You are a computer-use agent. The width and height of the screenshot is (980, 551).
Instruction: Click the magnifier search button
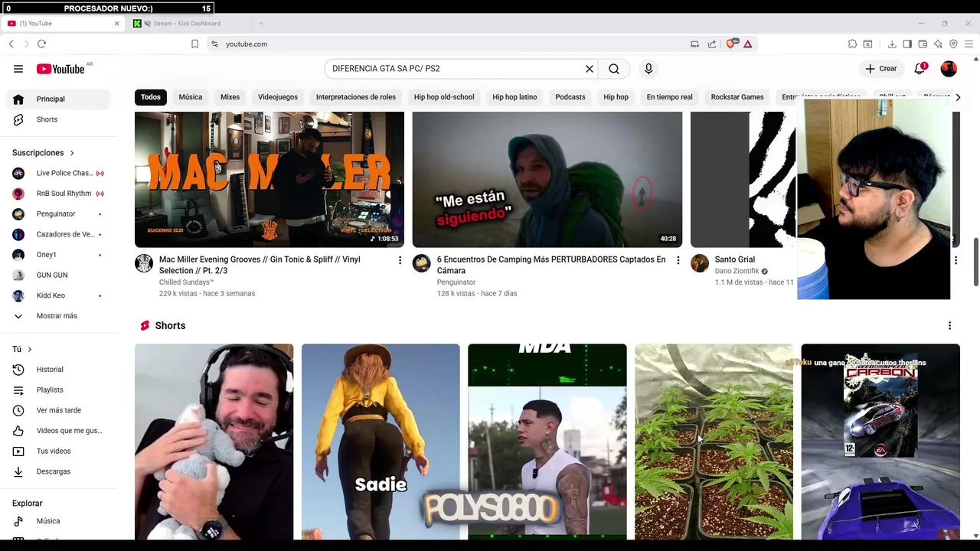tap(614, 69)
